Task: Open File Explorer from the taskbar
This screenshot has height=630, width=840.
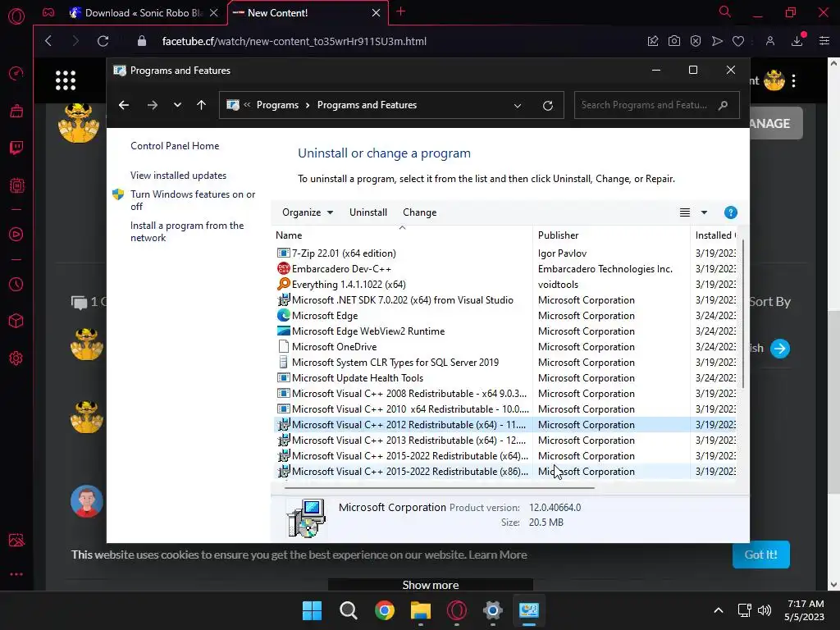Action: tap(421, 610)
